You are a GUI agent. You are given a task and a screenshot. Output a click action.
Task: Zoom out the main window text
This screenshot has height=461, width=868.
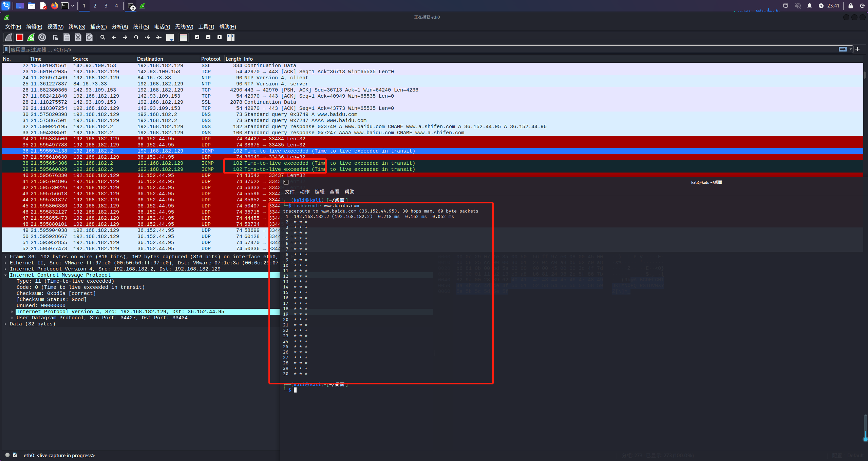[x=208, y=37]
